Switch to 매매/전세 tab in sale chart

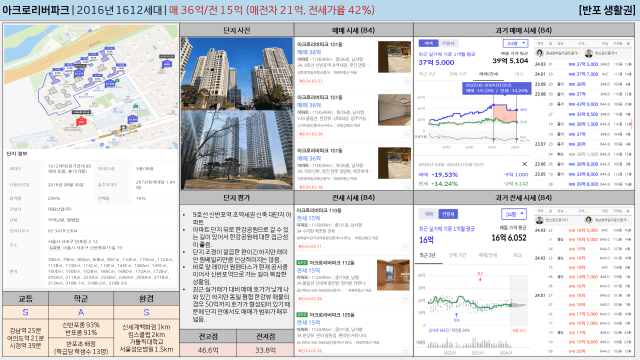tap(488, 74)
